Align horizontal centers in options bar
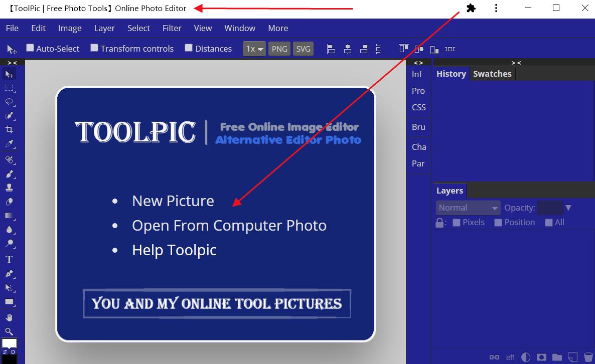This screenshot has height=364, width=595. click(347, 49)
